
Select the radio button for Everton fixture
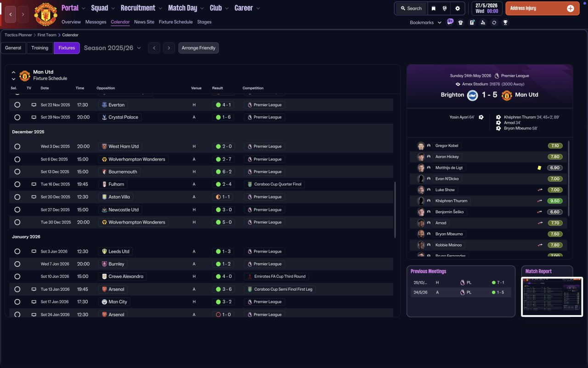pyautogui.click(x=17, y=105)
